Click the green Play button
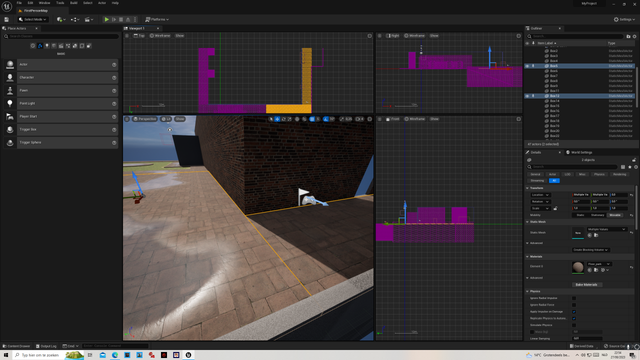 click(107, 19)
